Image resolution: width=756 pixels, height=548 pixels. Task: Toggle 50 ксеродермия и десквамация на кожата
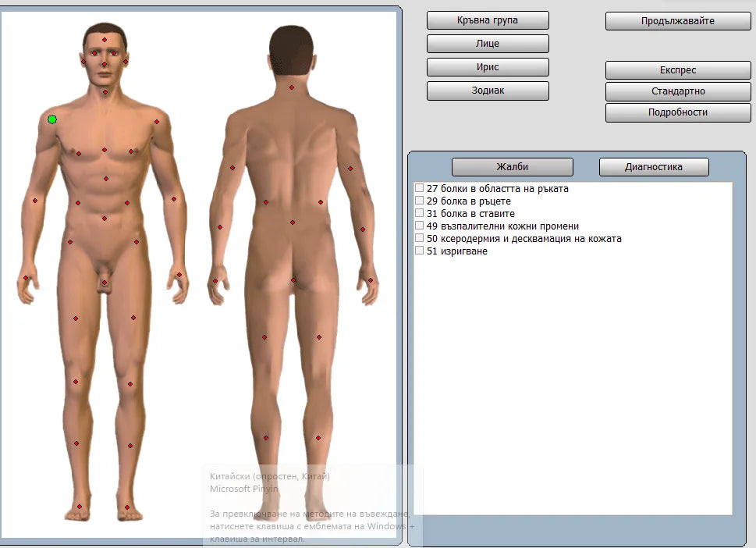(x=420, y=238)
